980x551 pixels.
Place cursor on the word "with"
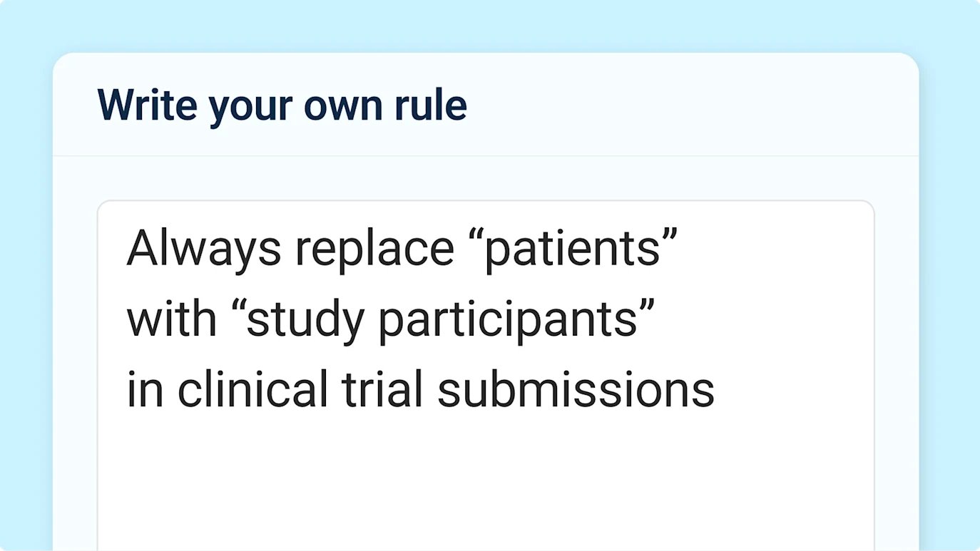click(x=171, y=319)
